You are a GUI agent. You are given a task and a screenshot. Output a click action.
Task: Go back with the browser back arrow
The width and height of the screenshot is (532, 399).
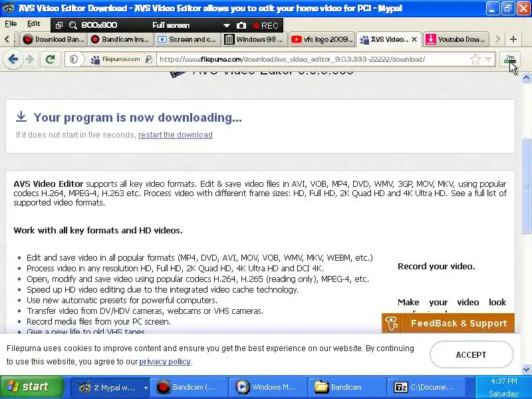click(x=13, y=59)
